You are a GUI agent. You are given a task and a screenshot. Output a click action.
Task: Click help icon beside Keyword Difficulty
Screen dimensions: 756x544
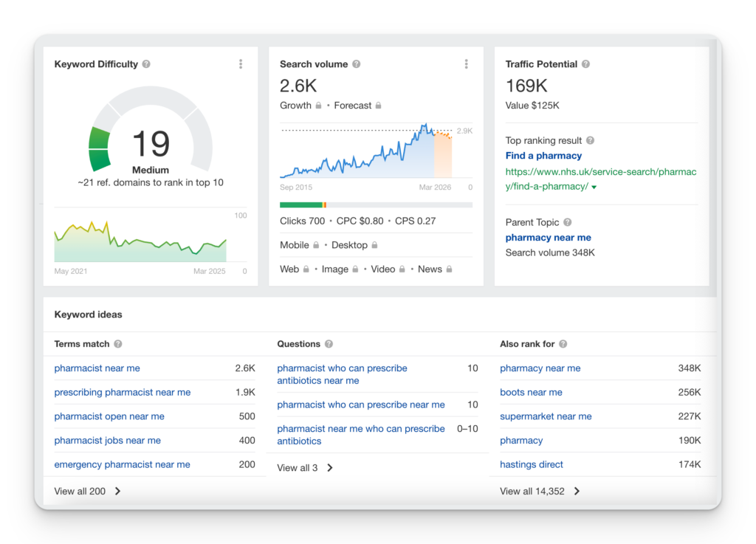click(x=146, y=64)
